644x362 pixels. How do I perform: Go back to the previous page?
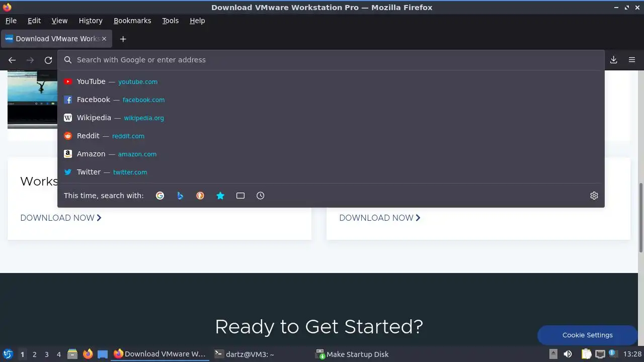12,60
